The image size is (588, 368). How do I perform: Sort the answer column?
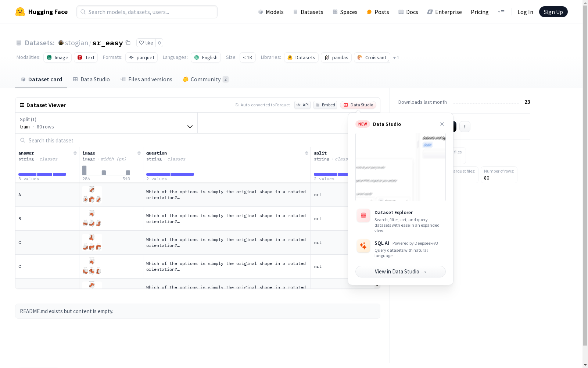pos(75,153)
